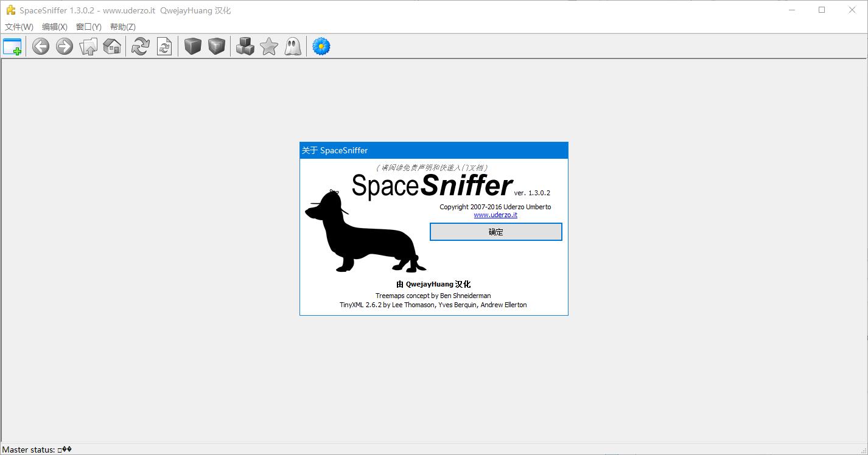Click the stacked cubes file classes icon
The image size is (868, 455).
[x=245, y=46]
